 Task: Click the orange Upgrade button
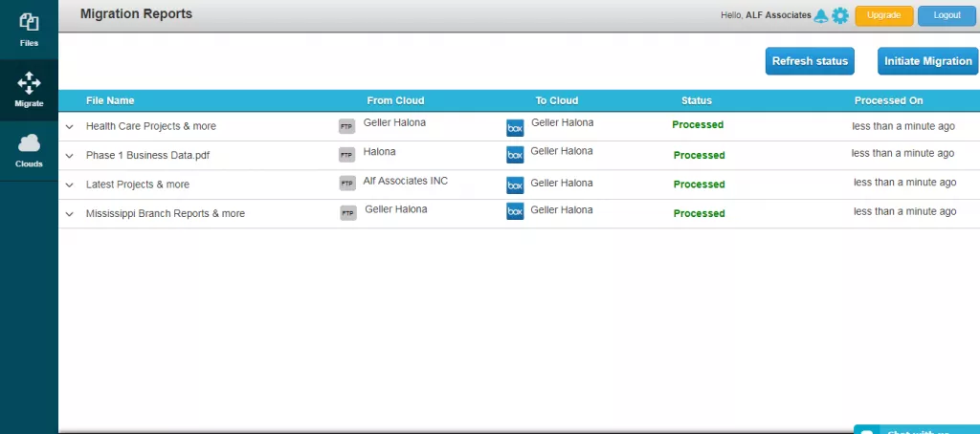[883, 15]
